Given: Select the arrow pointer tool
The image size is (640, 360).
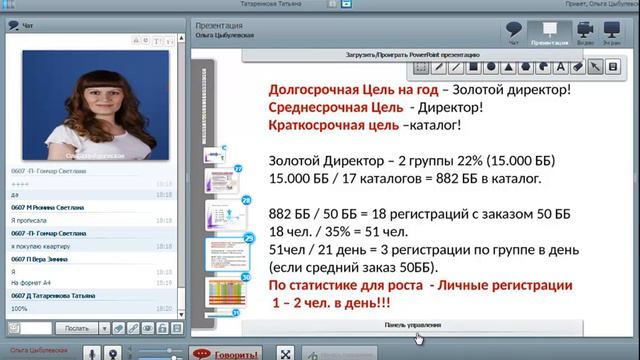Looking at the screenshot, I should (596, 67).
